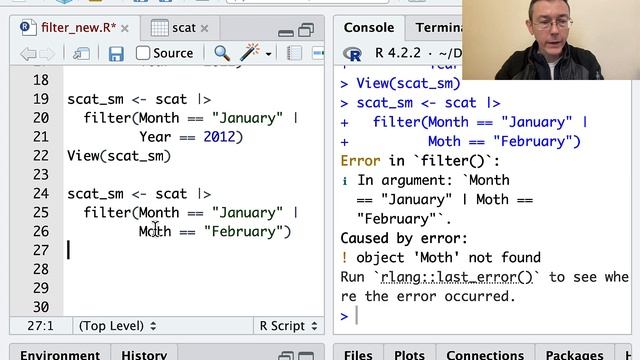Switch to the Terminal tab
This screenshot has width=640, height=360.
coord(439,27)
